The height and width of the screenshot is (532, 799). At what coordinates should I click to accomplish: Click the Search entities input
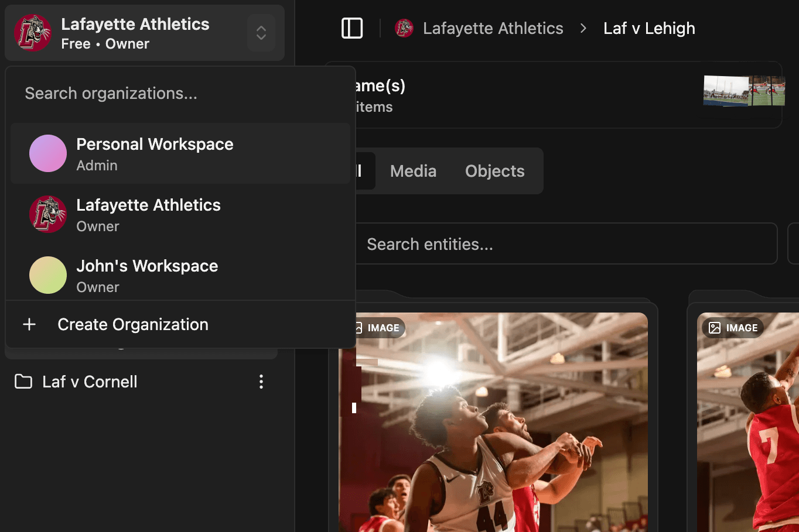pyautogui.click(x=562, y=244)
